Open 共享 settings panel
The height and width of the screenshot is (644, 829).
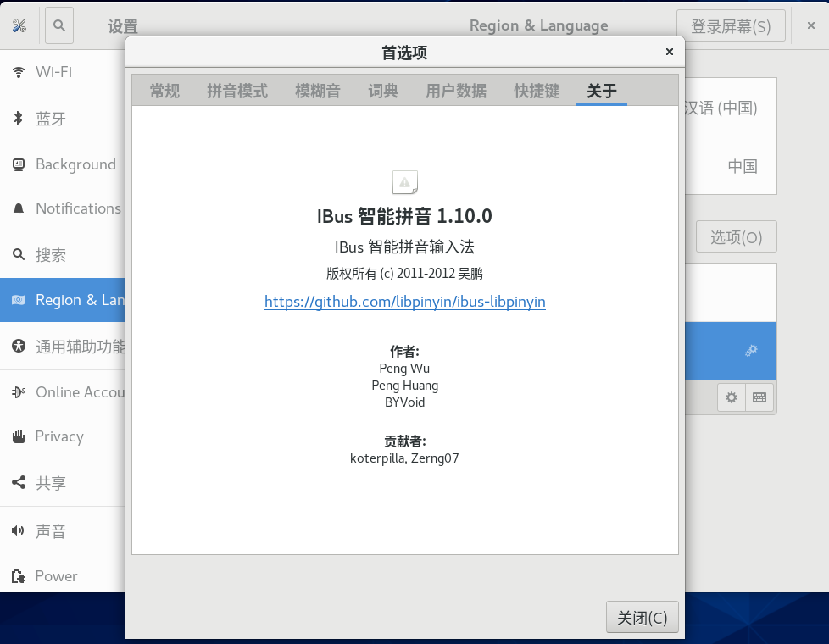pos(63,483)
